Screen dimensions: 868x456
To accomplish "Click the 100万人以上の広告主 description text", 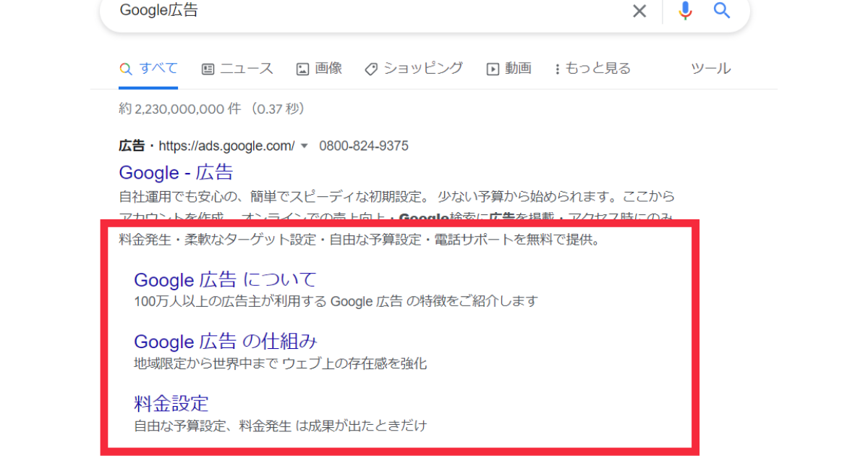I will point(336,301).
